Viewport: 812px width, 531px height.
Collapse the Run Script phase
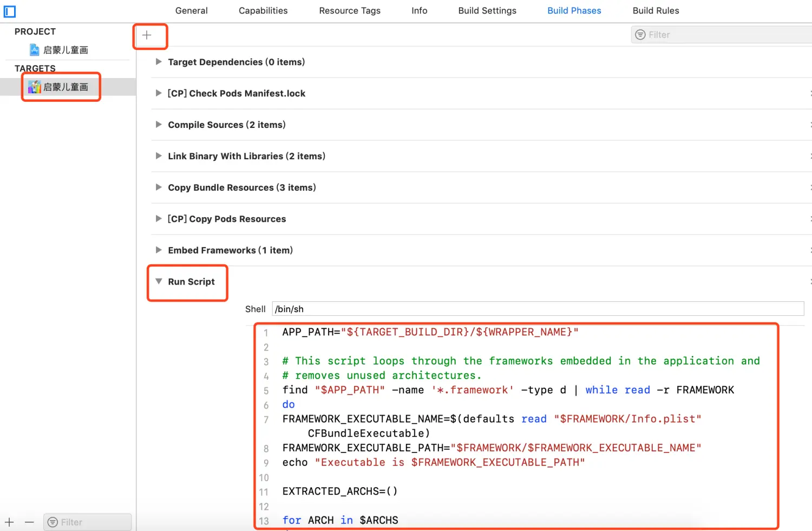(x=159, y=282)
